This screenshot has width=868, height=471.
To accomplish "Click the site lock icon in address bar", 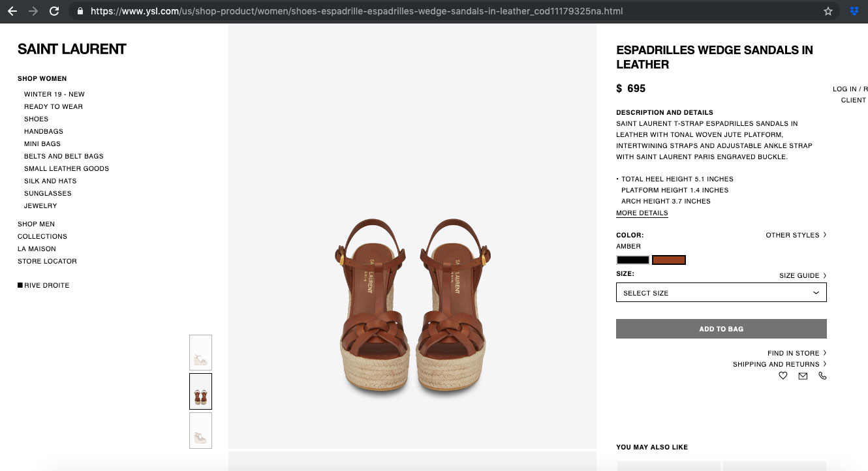I will (x=80, y=11).
